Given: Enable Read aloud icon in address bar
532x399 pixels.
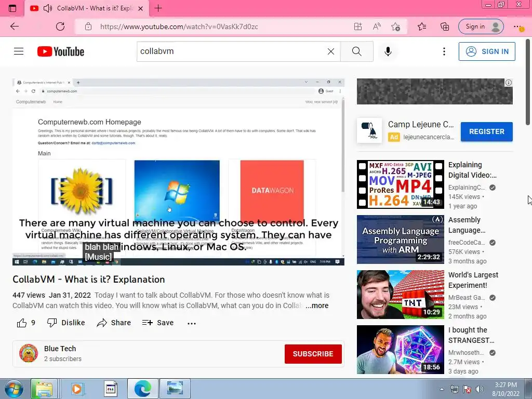Looking at the screenshot, I should point(377,26).
